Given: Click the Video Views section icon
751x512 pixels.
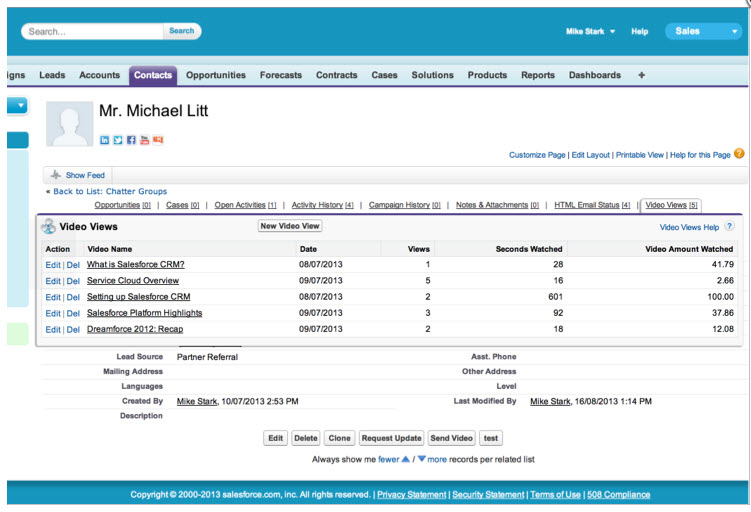Looking at the screenshot, I should (x=48, y=227).
